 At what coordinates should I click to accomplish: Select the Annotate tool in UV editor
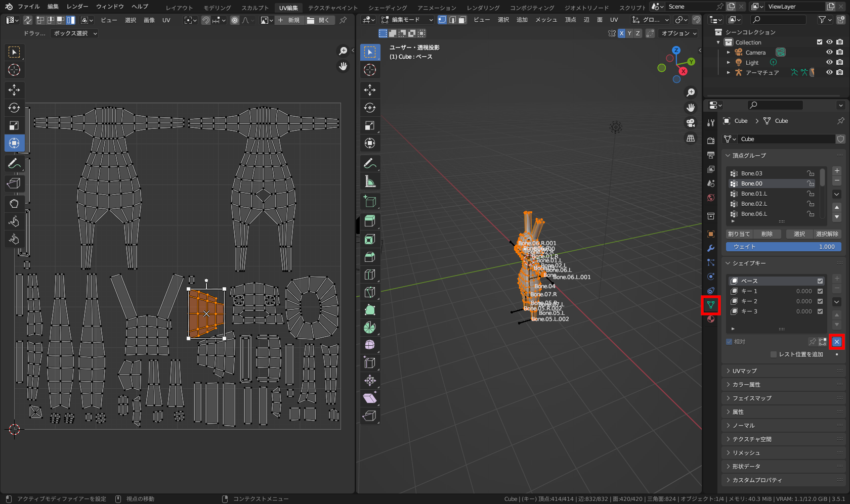point(14,163)
